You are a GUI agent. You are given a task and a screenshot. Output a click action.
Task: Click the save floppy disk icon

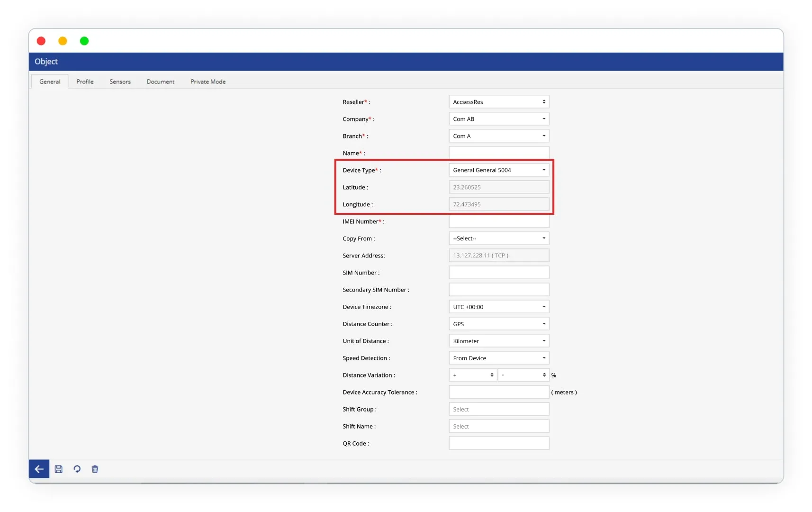pos(59,469)
